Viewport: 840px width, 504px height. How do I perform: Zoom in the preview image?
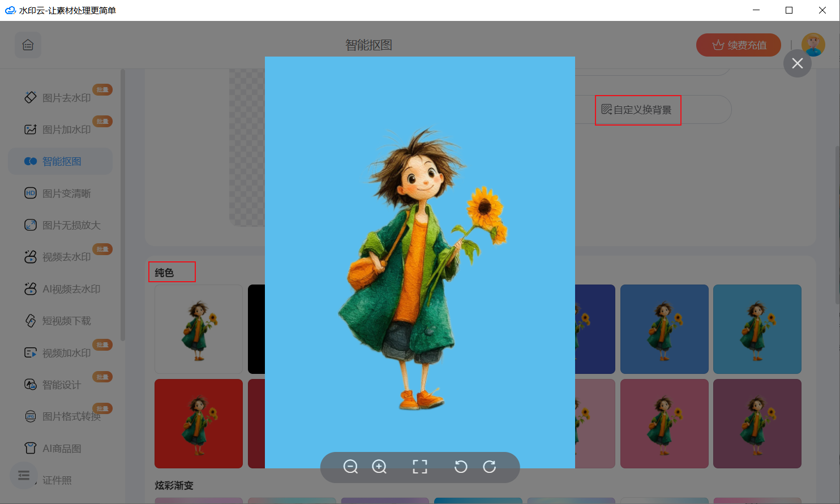pos(379,467)
